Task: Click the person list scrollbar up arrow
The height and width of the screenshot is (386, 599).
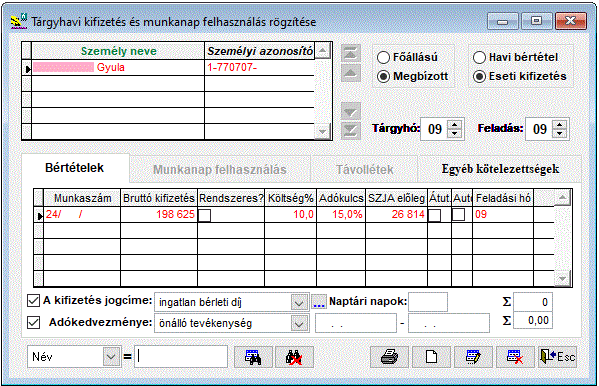Action: 323,51
